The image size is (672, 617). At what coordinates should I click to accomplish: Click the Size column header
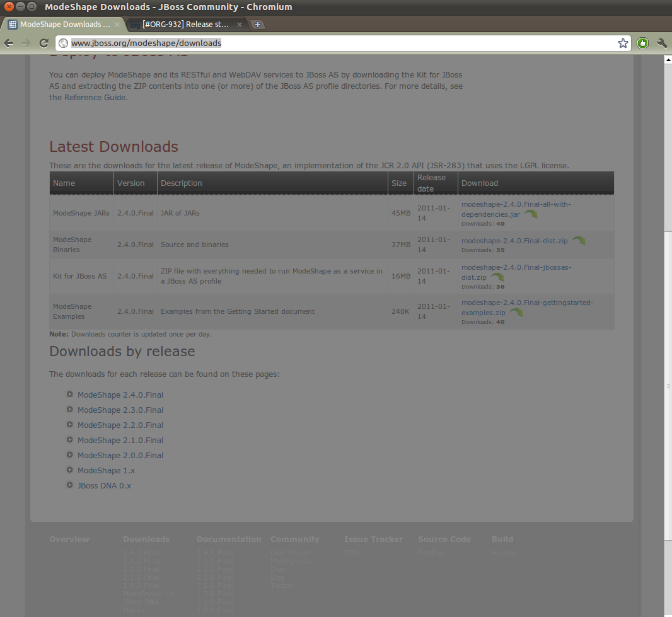click(401, 183)
